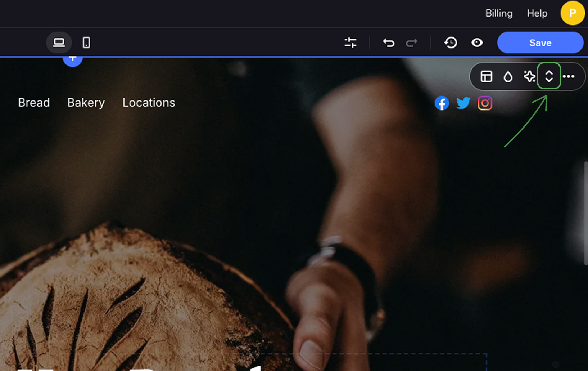Open the Help menu

pos(537,13)
